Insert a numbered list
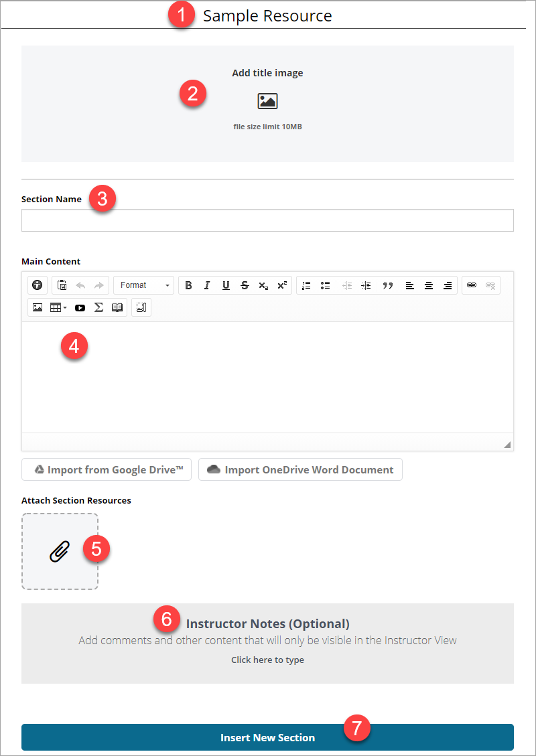This screenshot has width=536, height=756. click(x=306, y=285)
